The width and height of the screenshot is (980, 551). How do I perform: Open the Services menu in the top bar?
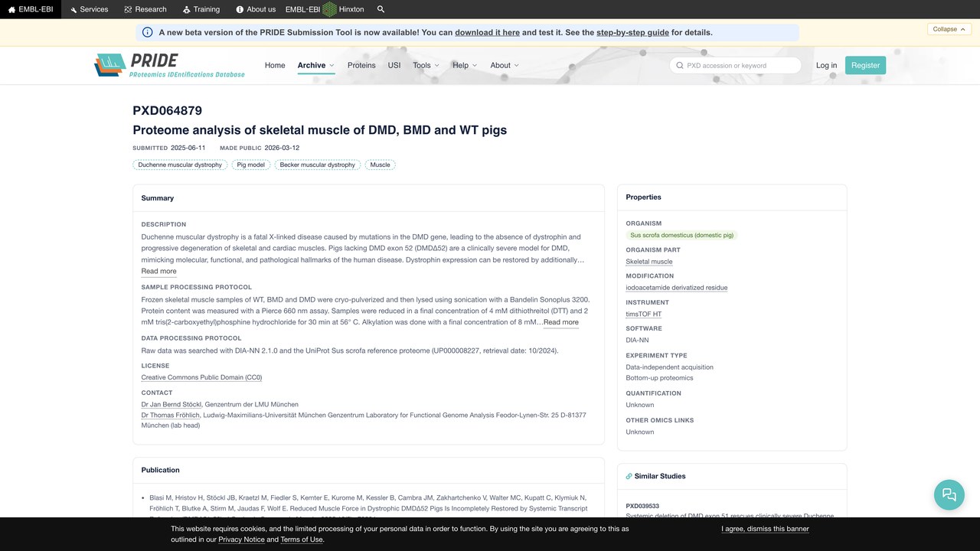(89, 9)
